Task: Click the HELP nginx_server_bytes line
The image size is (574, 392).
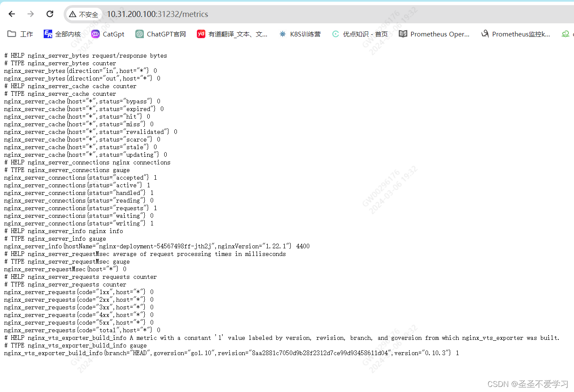Action: point(86,56)
